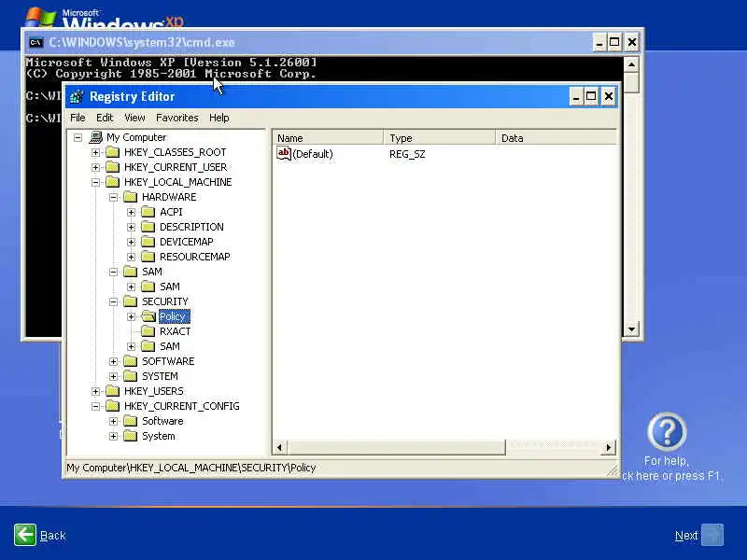The width and height of the screenshot is (747, 560).
Task: Click the status bar registry path text
Action: click(x=191, y=468)
